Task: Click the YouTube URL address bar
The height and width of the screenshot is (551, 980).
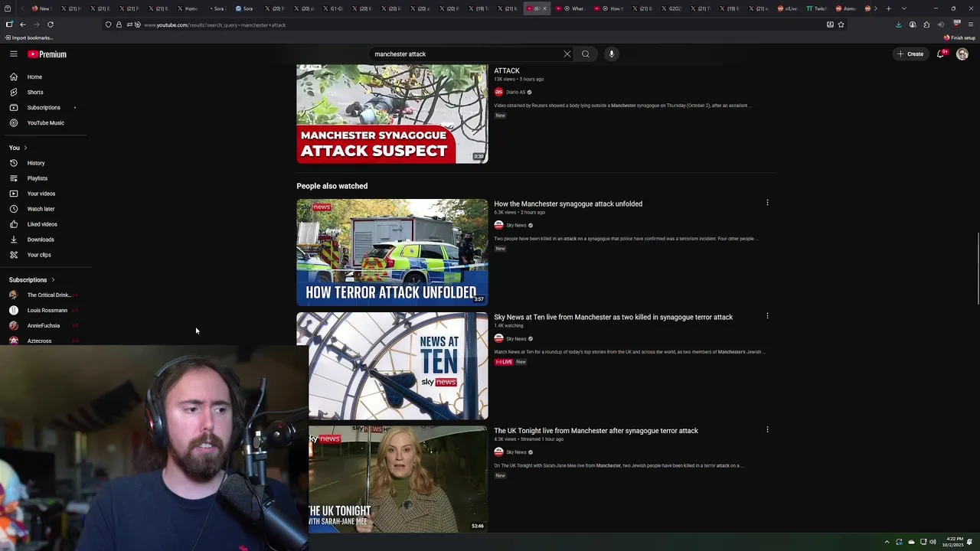Action: point(475,24)
